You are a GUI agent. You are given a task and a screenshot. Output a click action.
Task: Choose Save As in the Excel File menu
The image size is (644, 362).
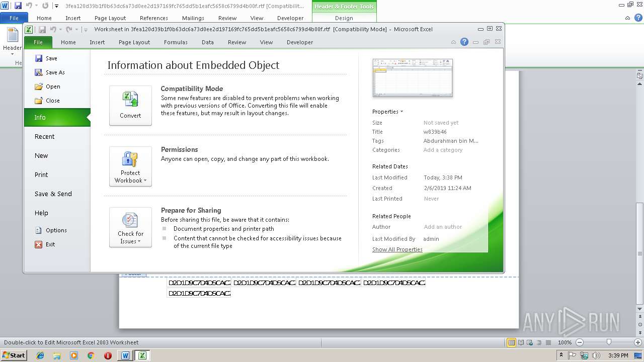click(50, 72)
